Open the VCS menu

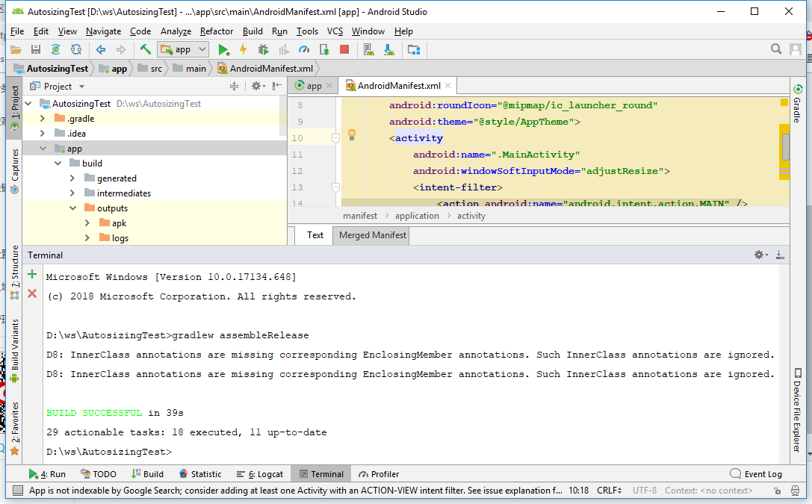(335, 31)
